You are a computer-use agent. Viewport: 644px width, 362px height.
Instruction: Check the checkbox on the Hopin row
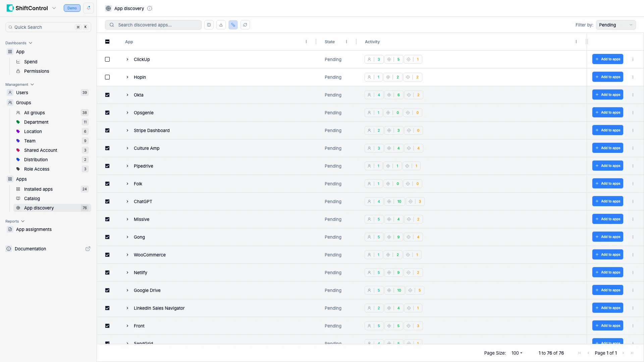[x=107, y=77]
